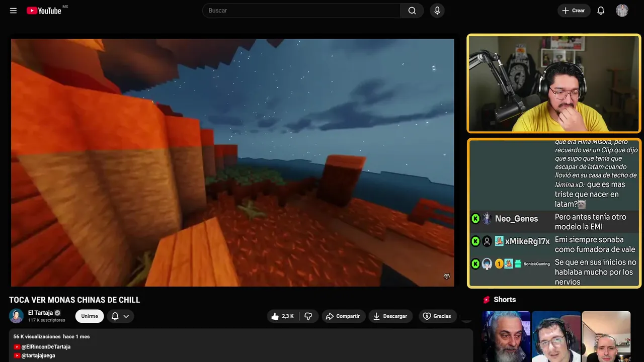Open second Short with glasses man

556,336
